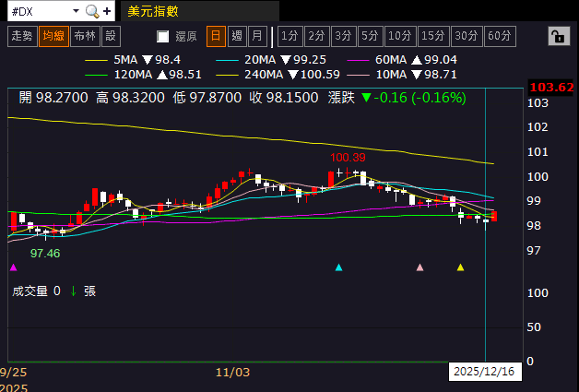579x392 pixels.
Task: Switch to the 30分 interval
Action: (467, 36)
